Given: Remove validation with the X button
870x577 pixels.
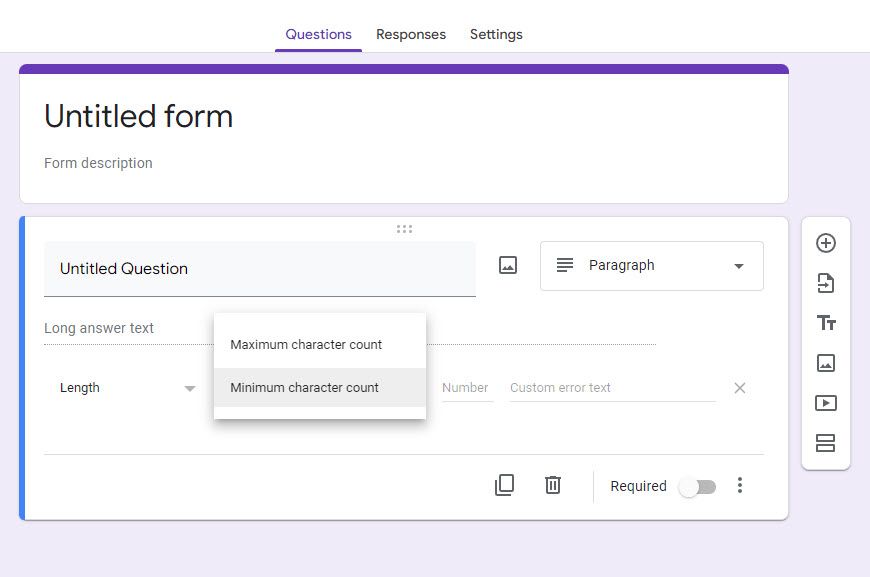Looking at the screenshot, I should point(739,388).
